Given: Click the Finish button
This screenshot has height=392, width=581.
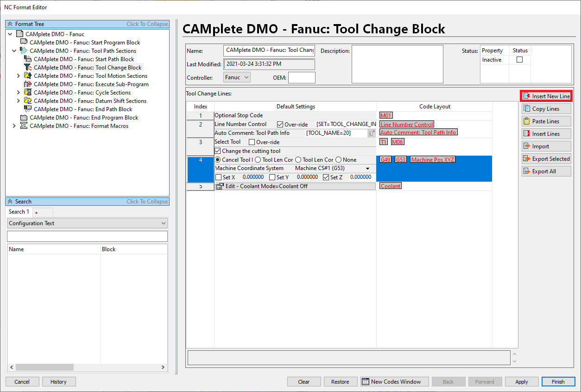Looking at the screenshot, I should tap(558, 381).
